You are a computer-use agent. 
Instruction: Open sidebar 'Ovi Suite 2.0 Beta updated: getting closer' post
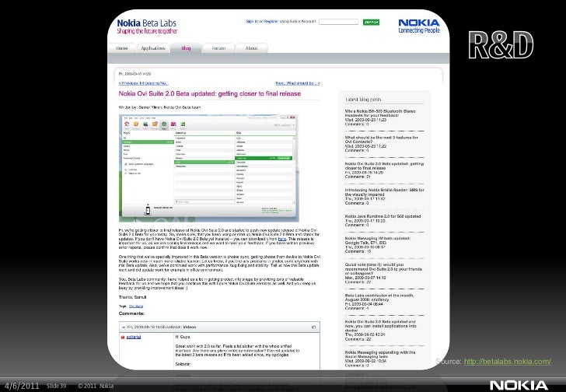coord(384,166)
